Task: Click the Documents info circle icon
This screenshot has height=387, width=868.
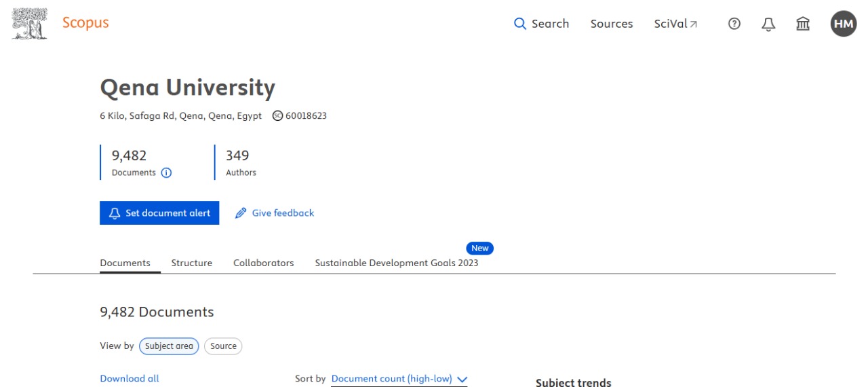Action: pos(166,172)
